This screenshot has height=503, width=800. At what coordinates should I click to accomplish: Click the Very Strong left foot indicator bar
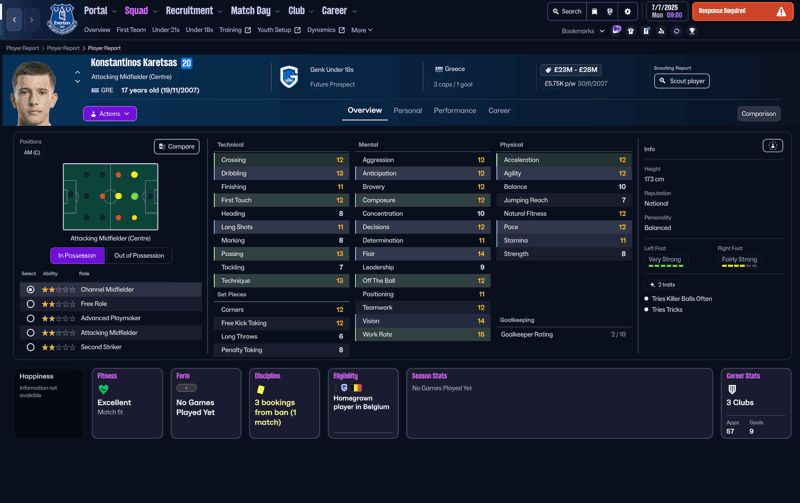pyautogui.click(x=665, y=266)
